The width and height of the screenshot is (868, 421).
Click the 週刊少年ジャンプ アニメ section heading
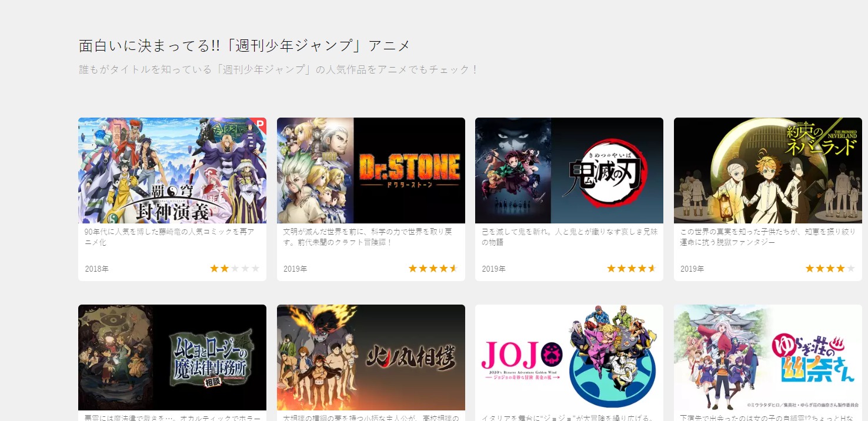[x=245, y=46]
